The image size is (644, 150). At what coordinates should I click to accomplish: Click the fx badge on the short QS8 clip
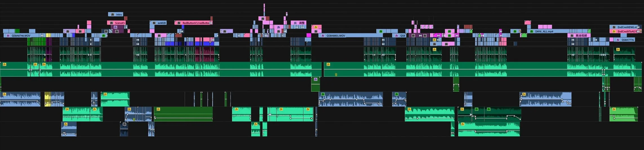coord(397,36)
